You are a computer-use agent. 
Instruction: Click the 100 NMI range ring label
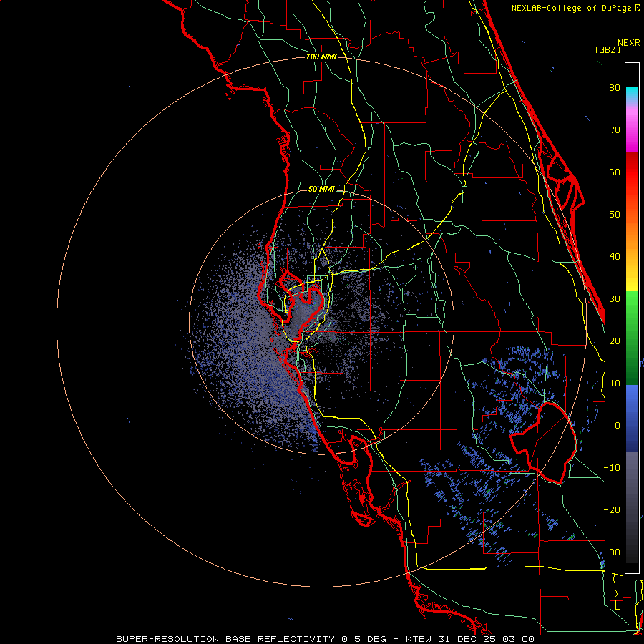[321, 57]
